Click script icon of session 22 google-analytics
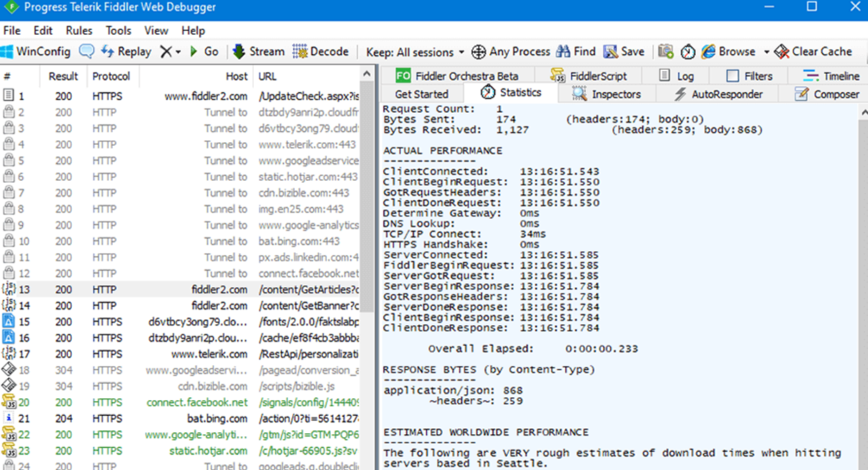868x470 pixels. 9,434
